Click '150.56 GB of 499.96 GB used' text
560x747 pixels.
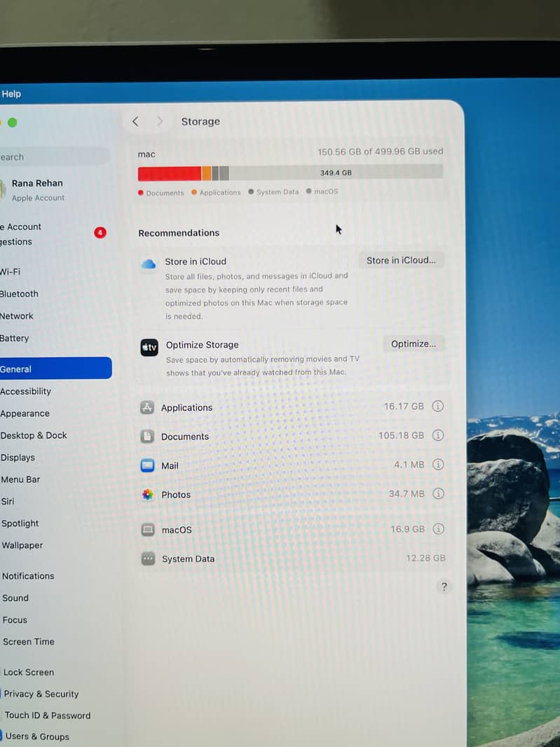tap(381, 151)
